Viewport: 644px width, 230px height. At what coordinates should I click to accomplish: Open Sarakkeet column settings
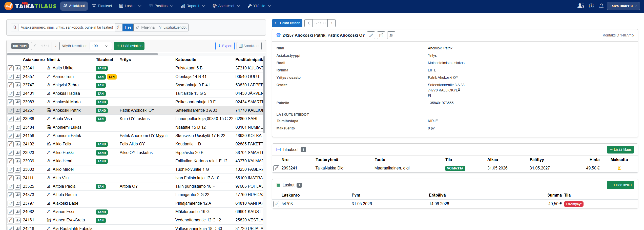pyautogui.click(x=249, y=46)
